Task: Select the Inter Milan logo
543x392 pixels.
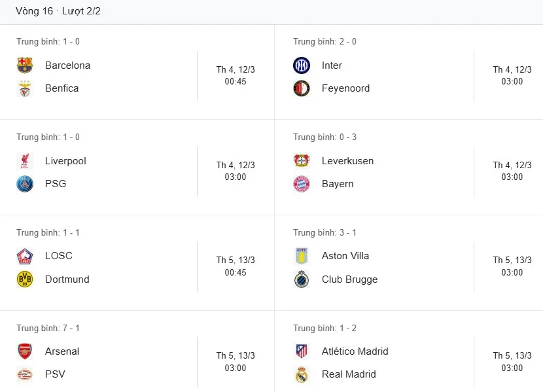Action: click(301, 65)
